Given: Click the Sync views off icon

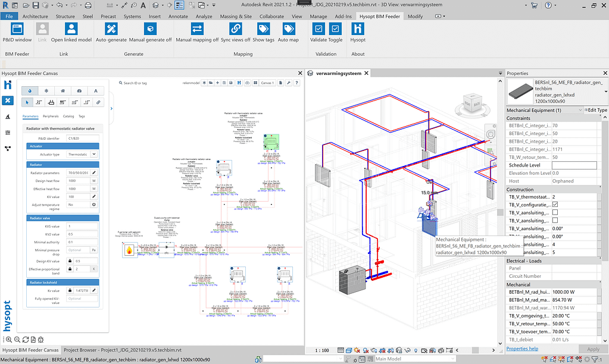Looking at the screenshot, I should 235,29.
